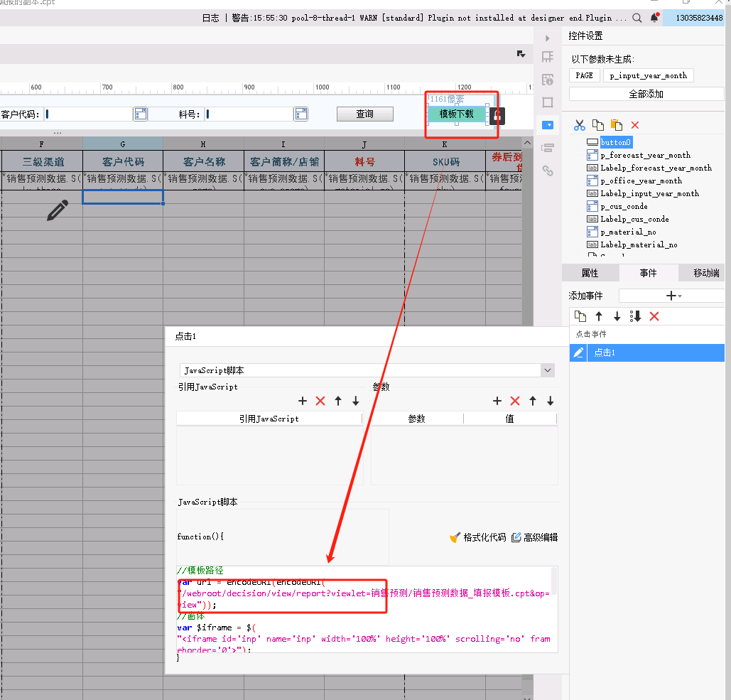Click into the 客户代码 input field
The height and width of the screenshot is (700, 731).
[89, 114]
